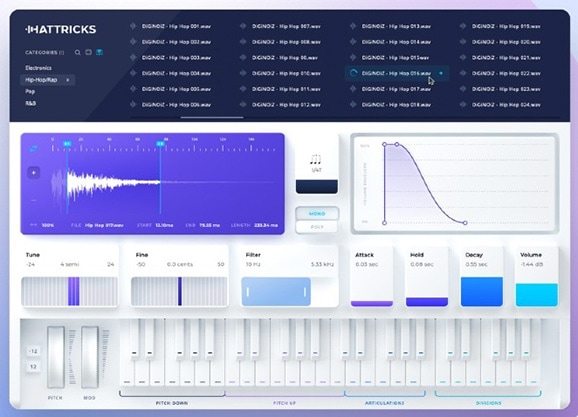Click the folder icon next to the search icon
The image size is (578, 417).
coord(88,52)
